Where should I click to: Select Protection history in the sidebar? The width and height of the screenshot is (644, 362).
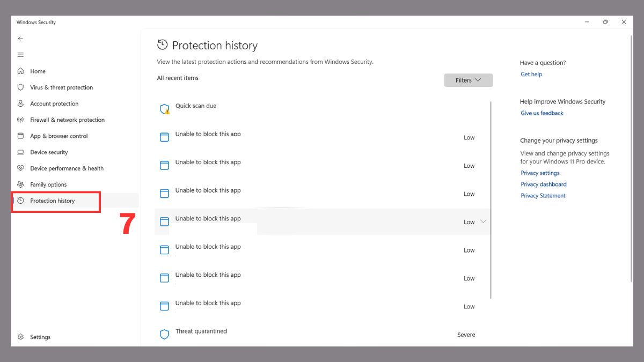(x=75, y=201)
